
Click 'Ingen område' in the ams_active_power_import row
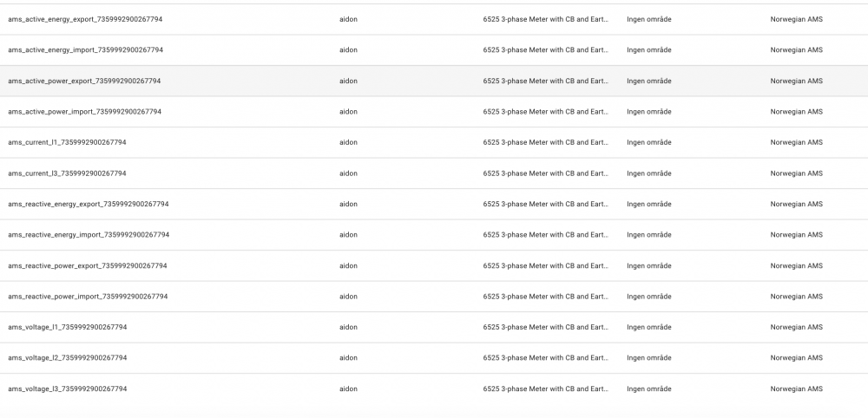(x=648, y=112)
